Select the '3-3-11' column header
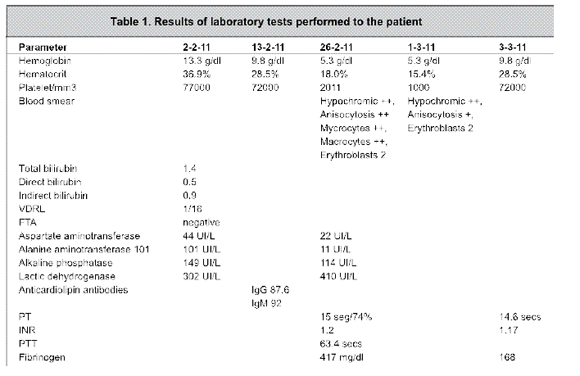Screen dimensions: 580x376 [x=512, y=47]
